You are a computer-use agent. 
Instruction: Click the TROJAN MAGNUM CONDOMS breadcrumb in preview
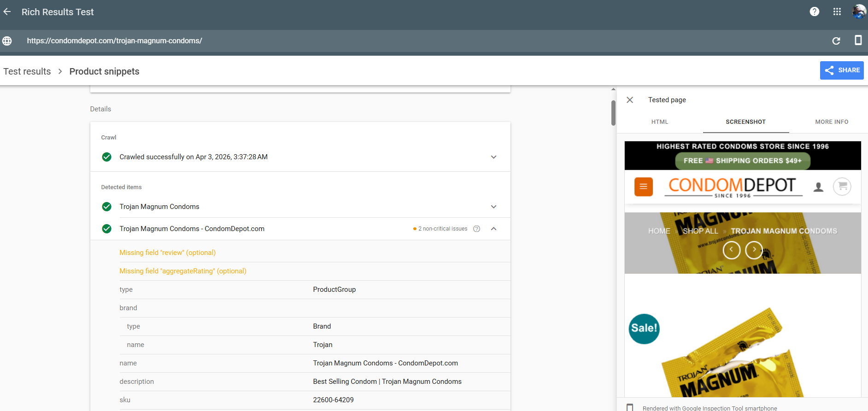click(784, 231)
